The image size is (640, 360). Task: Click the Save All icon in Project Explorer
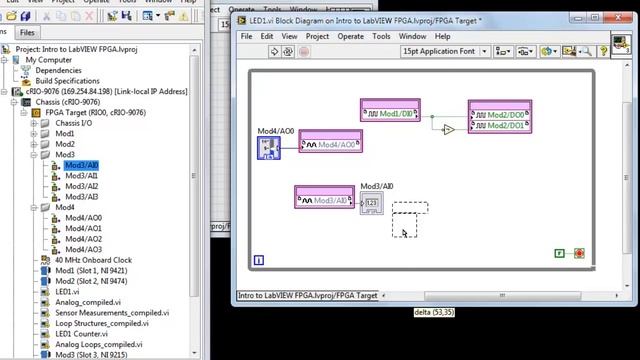pyautogui.click(x=26, y=16)
